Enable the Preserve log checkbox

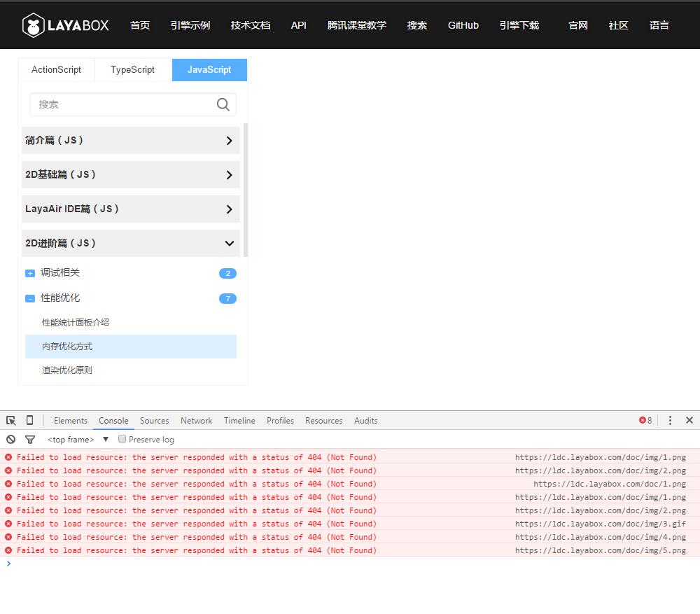(x=122, y=439)
